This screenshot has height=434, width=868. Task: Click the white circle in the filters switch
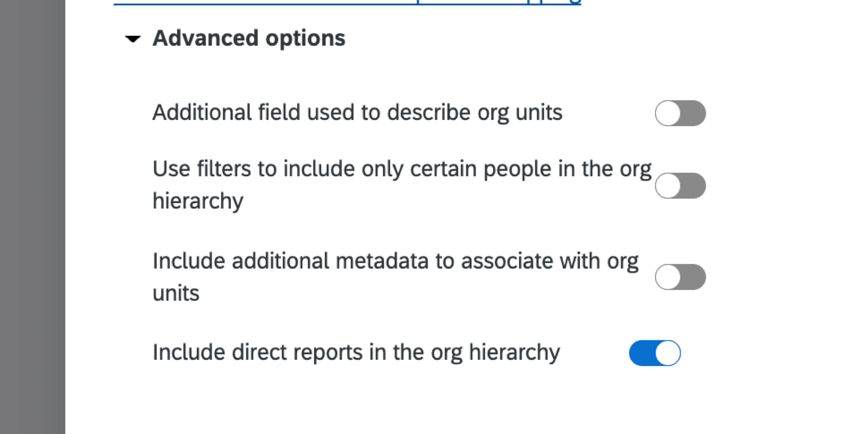click(x=669, y=186)
